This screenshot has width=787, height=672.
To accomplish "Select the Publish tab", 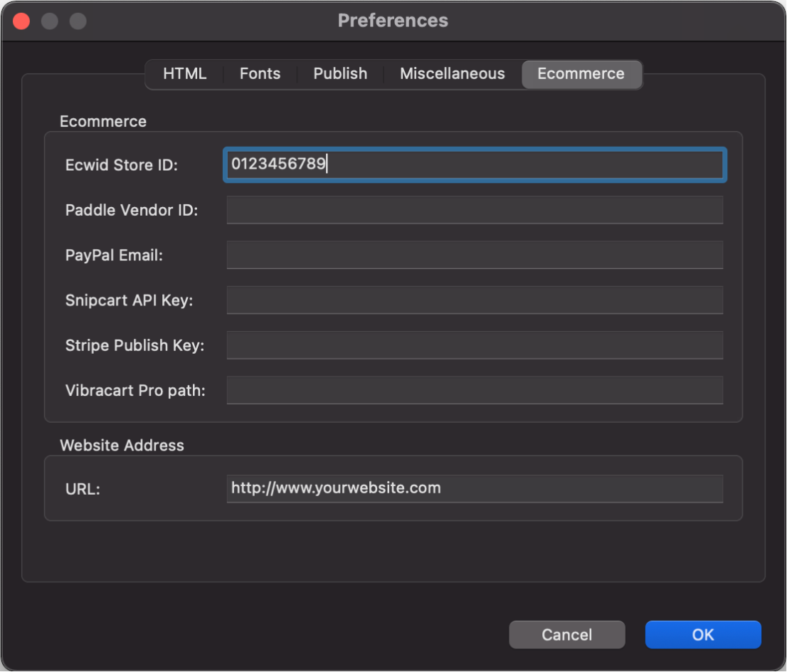I will click(340, 74).
